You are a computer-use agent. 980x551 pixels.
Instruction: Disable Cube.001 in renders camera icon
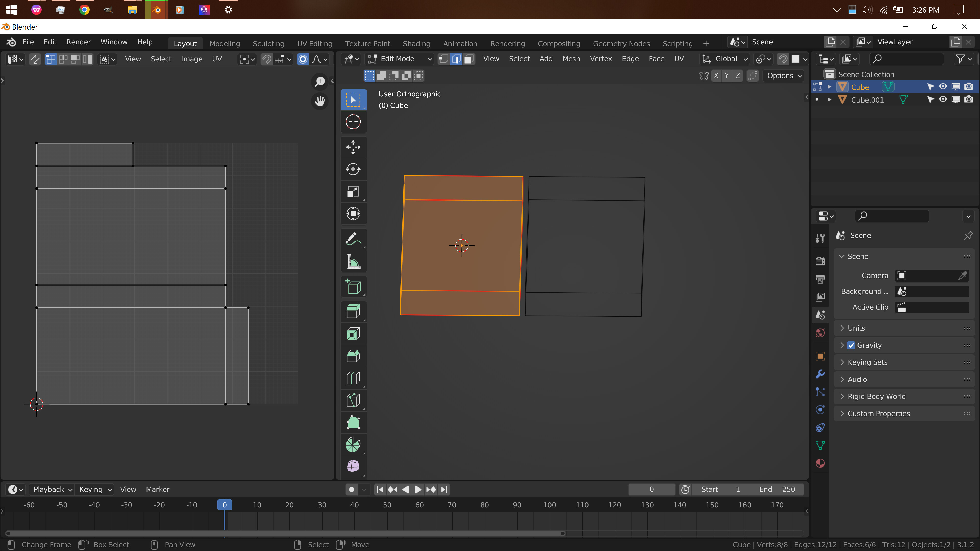pos(969,100)
